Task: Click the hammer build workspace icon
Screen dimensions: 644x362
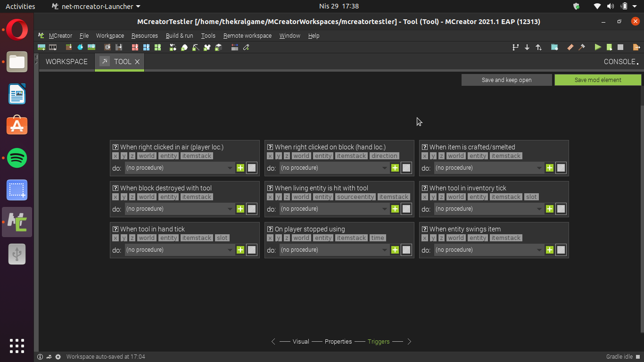Action: [582, 47]
